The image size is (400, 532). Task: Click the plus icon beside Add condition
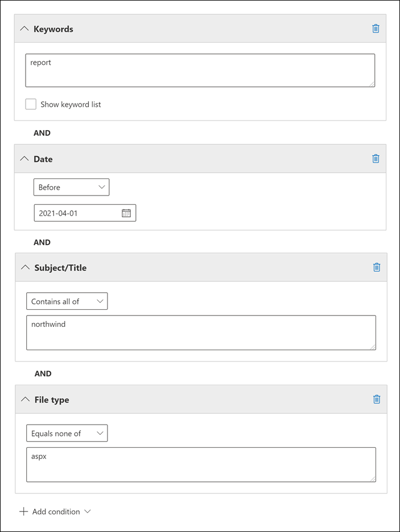point(23,512)
